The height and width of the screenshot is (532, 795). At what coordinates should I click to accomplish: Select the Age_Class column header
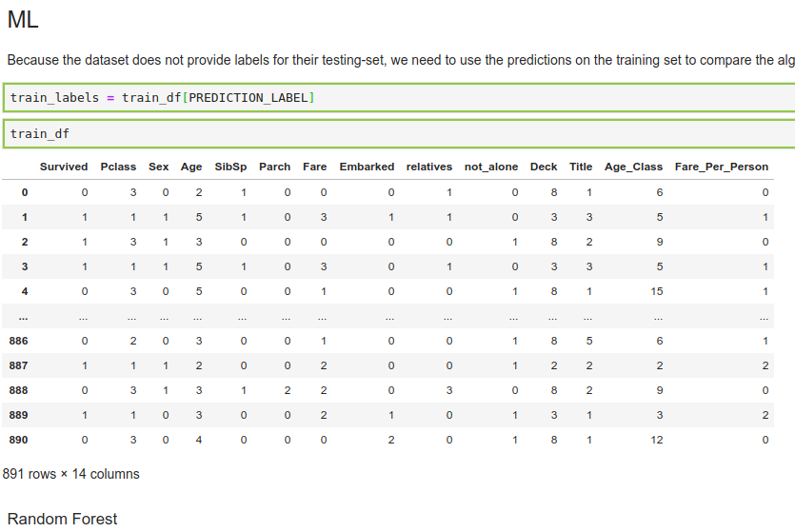[633, 167]
